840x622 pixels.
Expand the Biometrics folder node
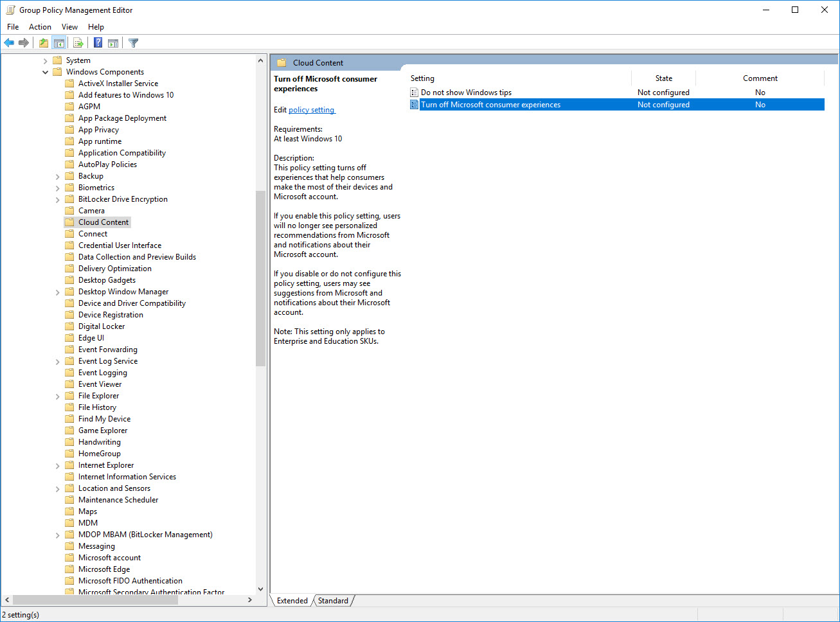point(58,188)
